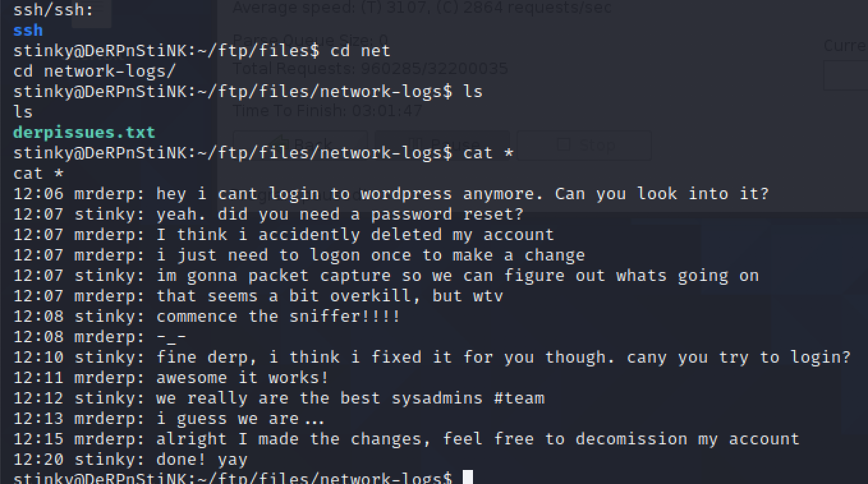The image size is (868, 484).
Task: Click the input box under the 'Curre' label
Action: [846, 75]
